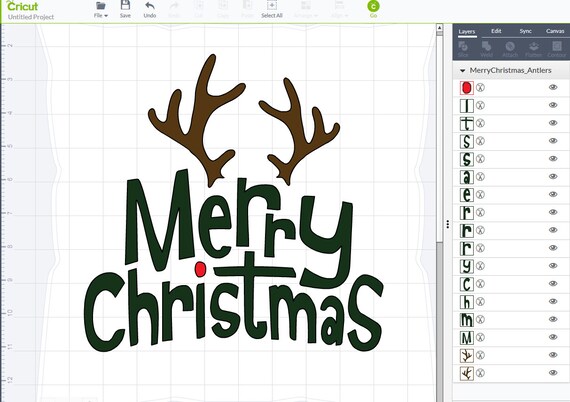
Task: Click cut line-type icon on red dot layer
Action: 480,88
